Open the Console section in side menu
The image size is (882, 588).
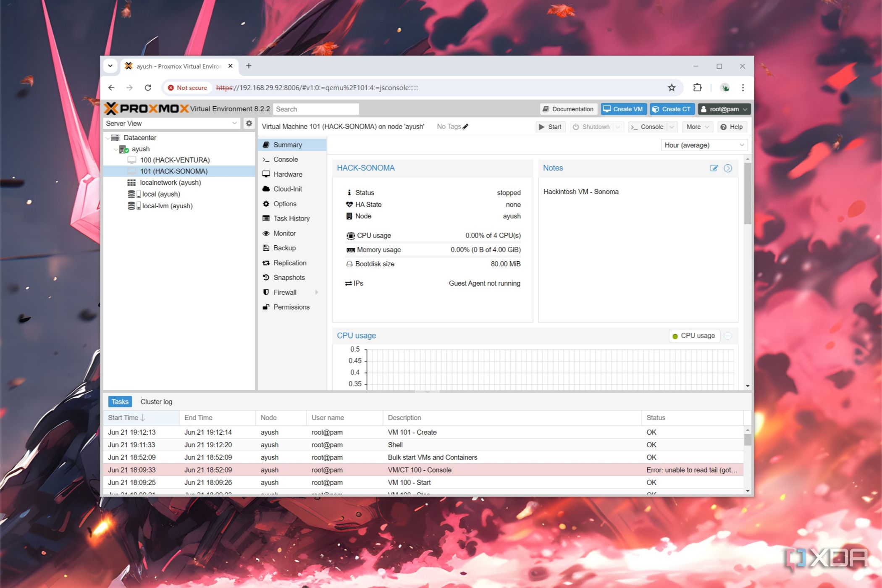292,159
